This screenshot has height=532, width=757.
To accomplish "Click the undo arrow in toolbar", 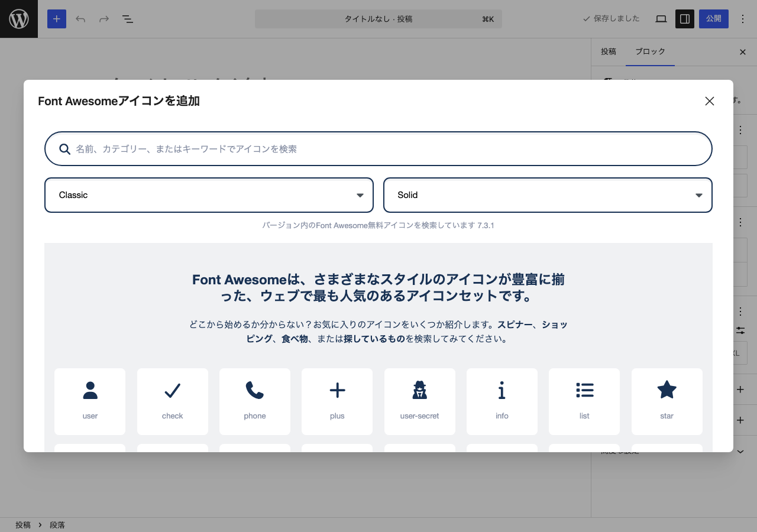I will pyautogui.click(x=80, y=19).
